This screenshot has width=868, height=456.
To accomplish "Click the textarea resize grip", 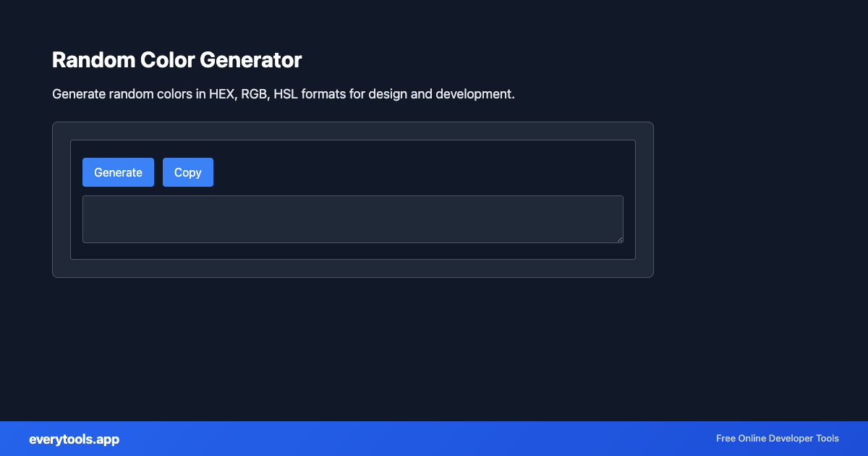I will coord(620,239).
